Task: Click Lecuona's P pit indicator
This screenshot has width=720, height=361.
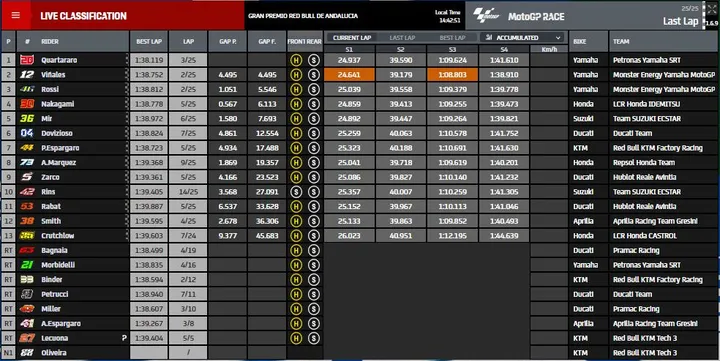Action: [124, 338]
